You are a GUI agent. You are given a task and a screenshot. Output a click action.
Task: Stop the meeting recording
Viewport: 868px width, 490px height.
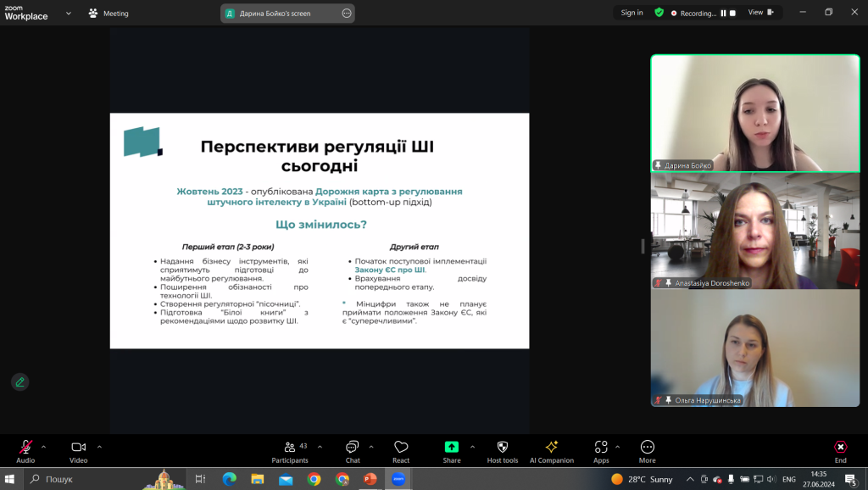click(732, 14)
